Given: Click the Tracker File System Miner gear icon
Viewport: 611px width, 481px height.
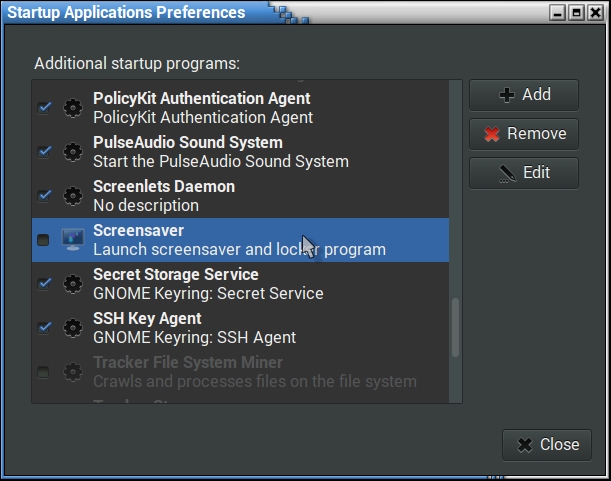Looking at the screenshot, I should click(72, 372).
